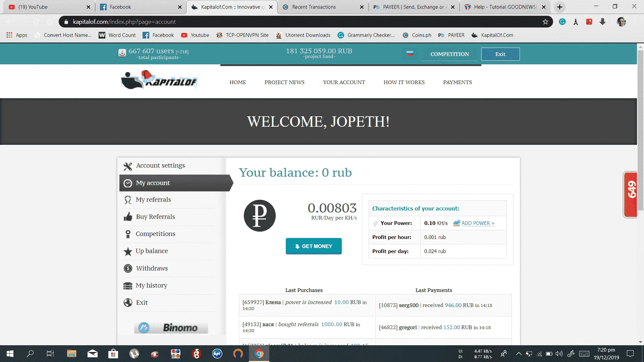Viewport: 644px width, 362px height.
Task: Click the sidebar Exit globe icon
Action: click(x=128, y=303)
